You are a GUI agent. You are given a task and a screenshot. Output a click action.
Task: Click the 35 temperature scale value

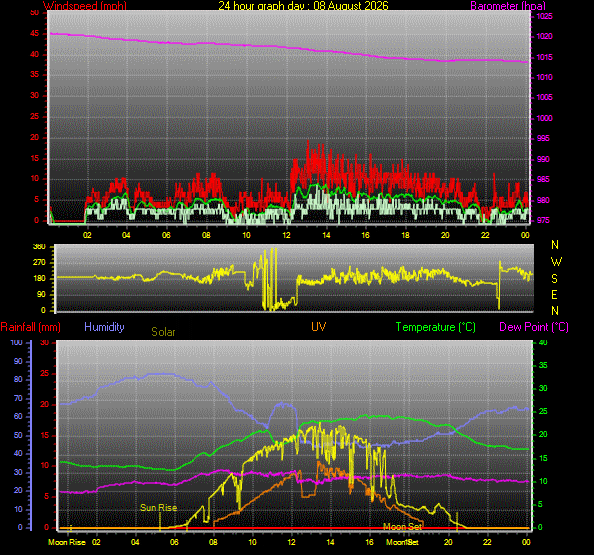click(x=543, y=365)
